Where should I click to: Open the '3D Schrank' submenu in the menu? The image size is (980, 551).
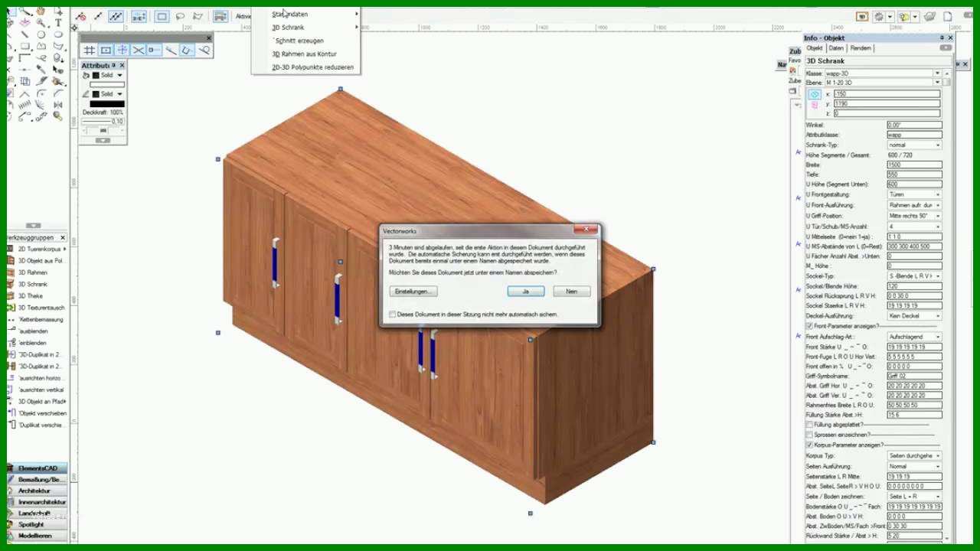pos(306,27)
